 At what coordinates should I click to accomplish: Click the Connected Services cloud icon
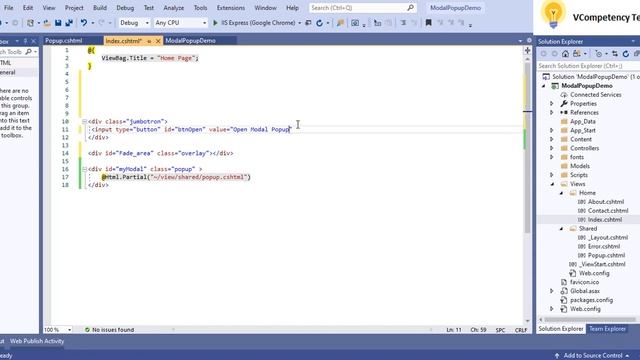(x=564, y=95)
